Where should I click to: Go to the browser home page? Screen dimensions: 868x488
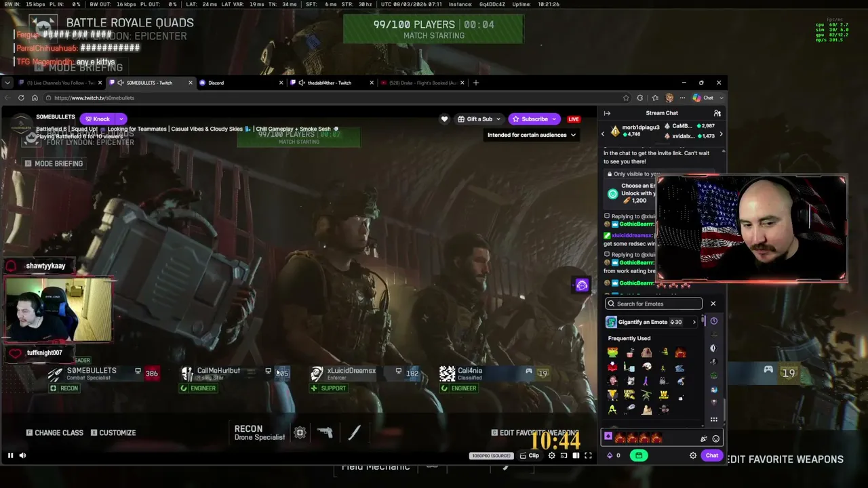(35, 98)
